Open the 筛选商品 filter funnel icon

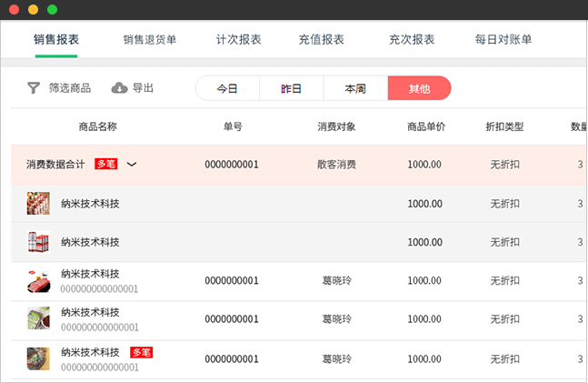(34, 88)
